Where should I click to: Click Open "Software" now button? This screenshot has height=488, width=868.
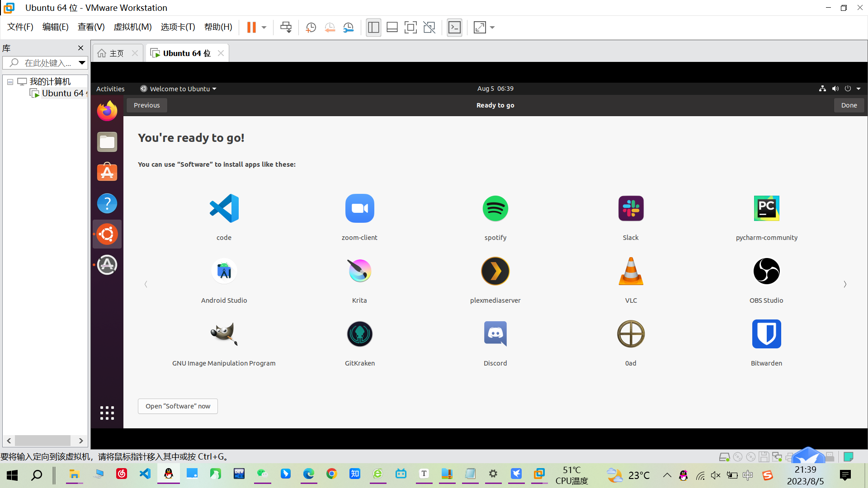coord(178,406)
